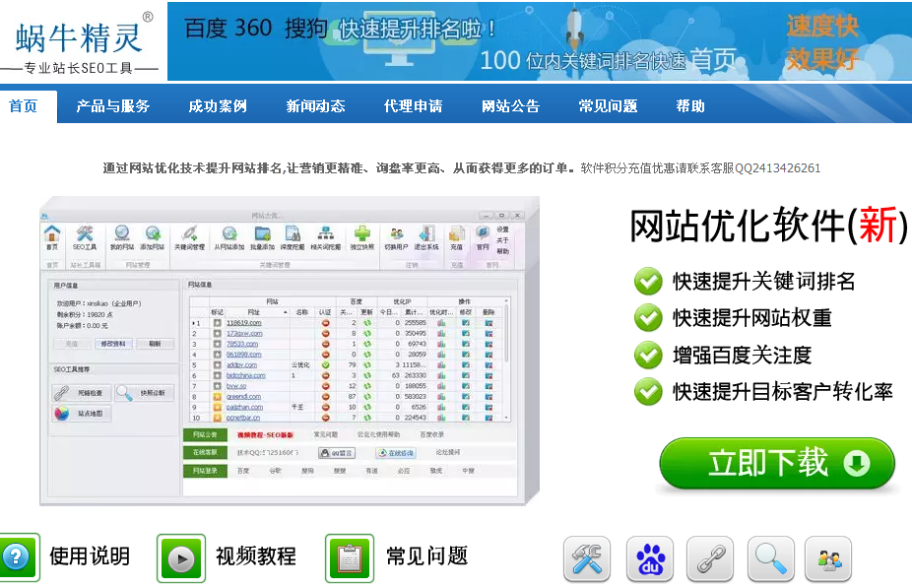Click the software preview screenshot image
The width and height of the screenshot is (912, 588).
tap(290, 351)
